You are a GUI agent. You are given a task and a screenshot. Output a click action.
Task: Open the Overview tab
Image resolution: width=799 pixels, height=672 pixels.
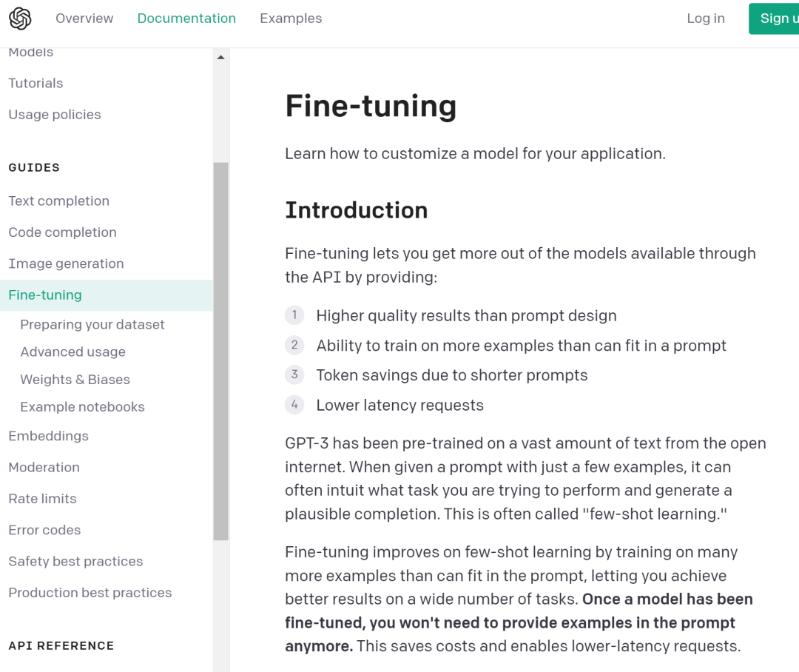pos(84,19)
